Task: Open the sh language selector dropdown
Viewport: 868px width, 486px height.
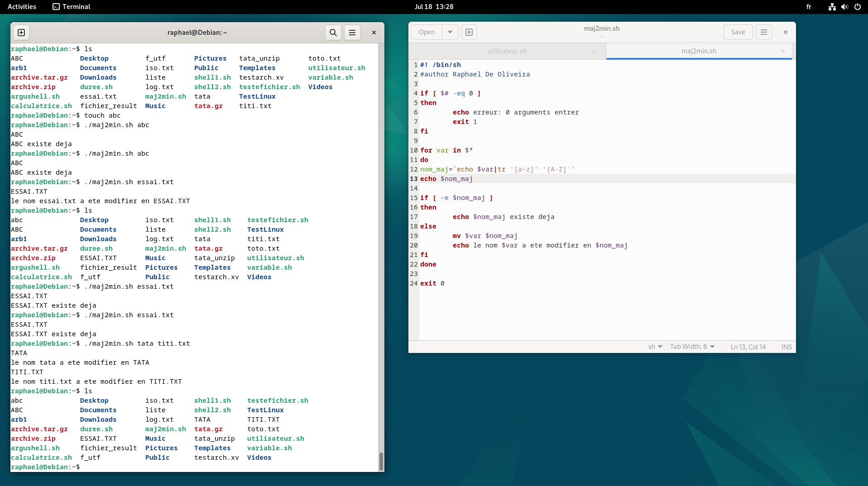Action: click(655, 347)
